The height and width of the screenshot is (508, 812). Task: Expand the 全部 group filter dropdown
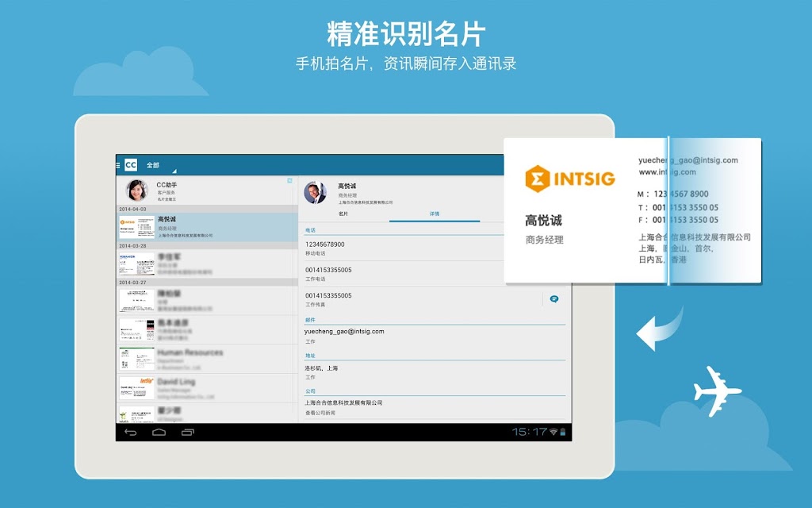[x=159, y=165]
